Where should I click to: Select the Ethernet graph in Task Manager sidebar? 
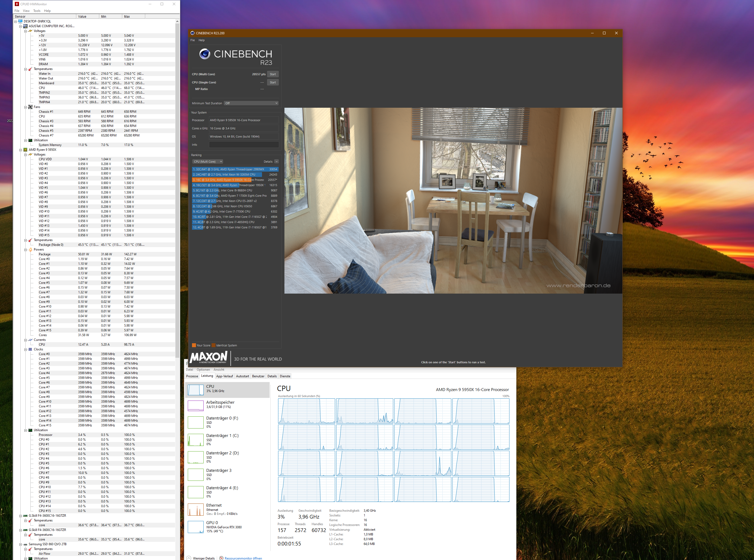tap(196, 510)
